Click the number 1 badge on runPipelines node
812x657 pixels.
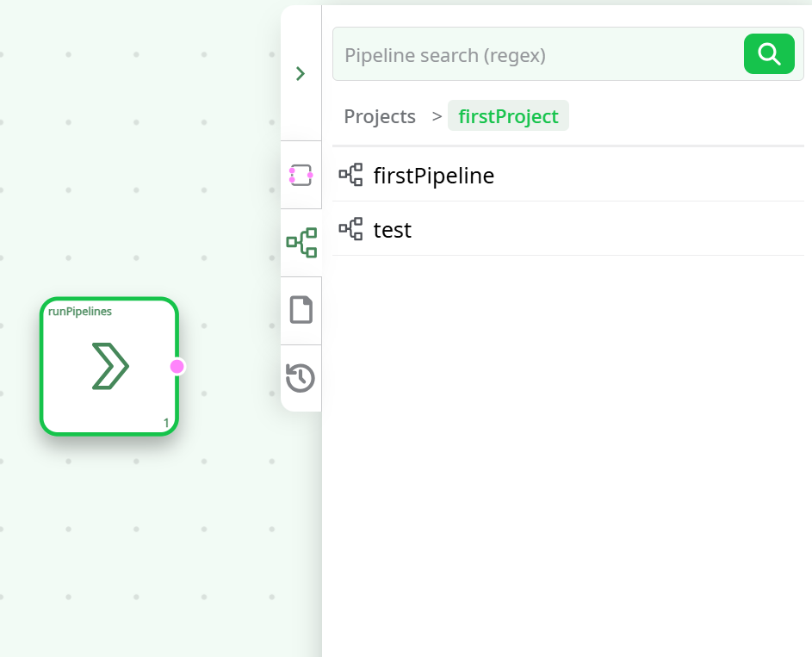tap(165, 423)
